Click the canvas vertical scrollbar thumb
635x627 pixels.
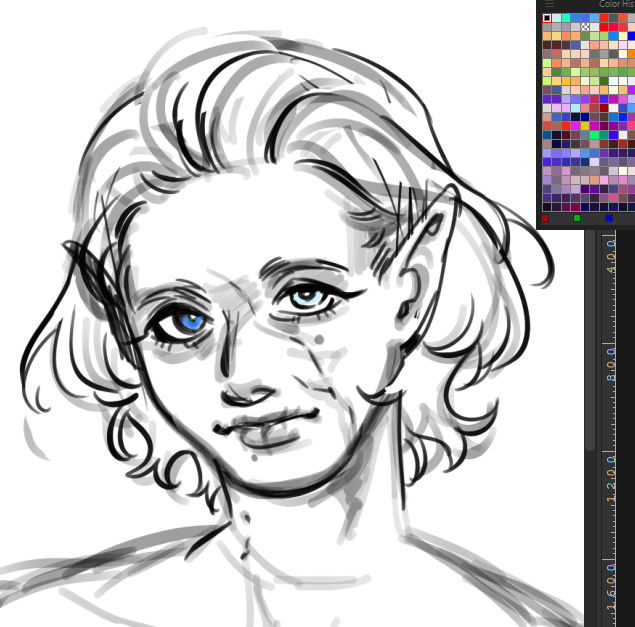[x=590, y=340]
